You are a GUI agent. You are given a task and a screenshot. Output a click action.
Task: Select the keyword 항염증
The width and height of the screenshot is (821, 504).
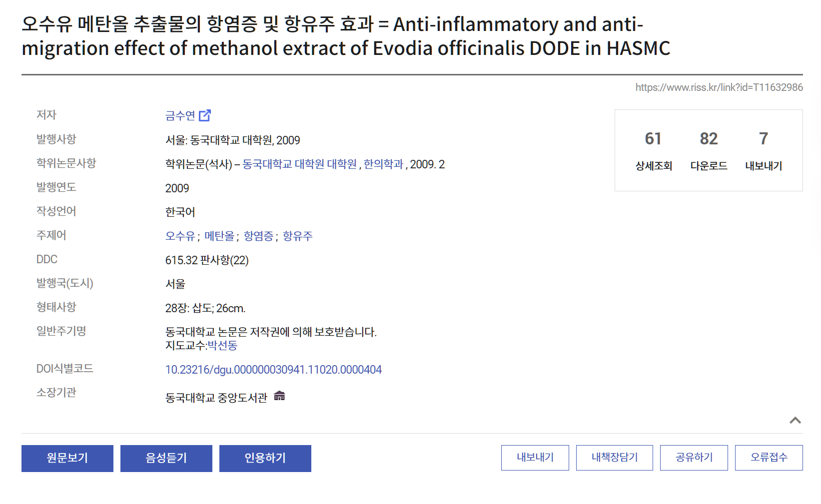click(x=258, y=236)
